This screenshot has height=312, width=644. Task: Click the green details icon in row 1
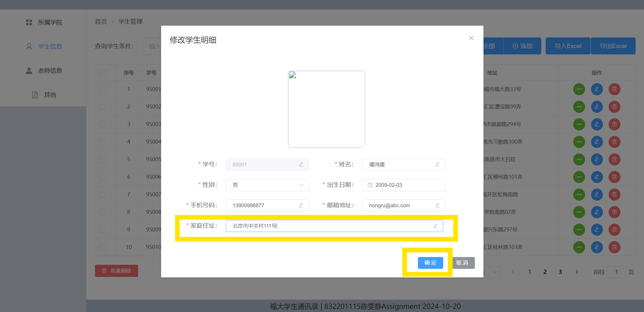tap(579, 89)
